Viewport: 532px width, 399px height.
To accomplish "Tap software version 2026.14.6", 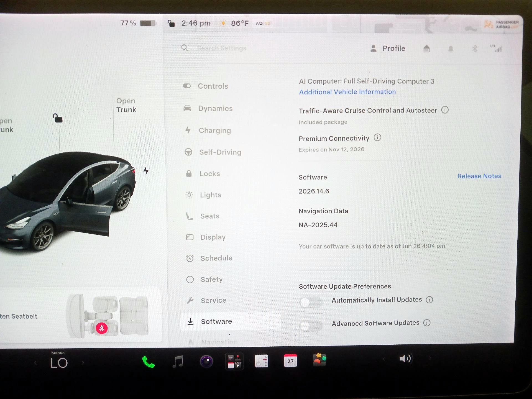I will [x=314, y=191].
